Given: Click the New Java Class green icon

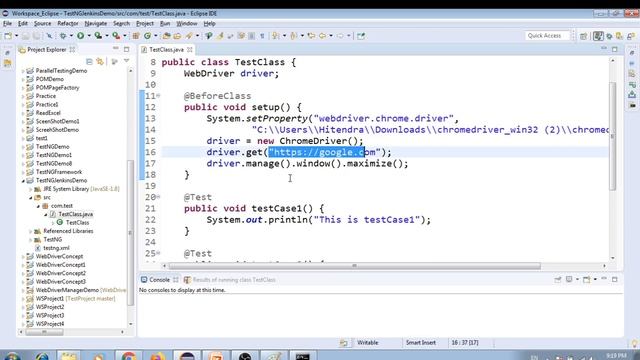Looking at the screenshot, I should click(147, 36).
